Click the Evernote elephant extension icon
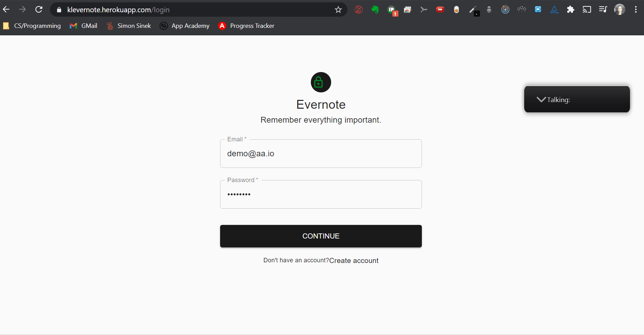Image resolution: width=644 pixels, height=335 pixels. (x=375, y=10)
